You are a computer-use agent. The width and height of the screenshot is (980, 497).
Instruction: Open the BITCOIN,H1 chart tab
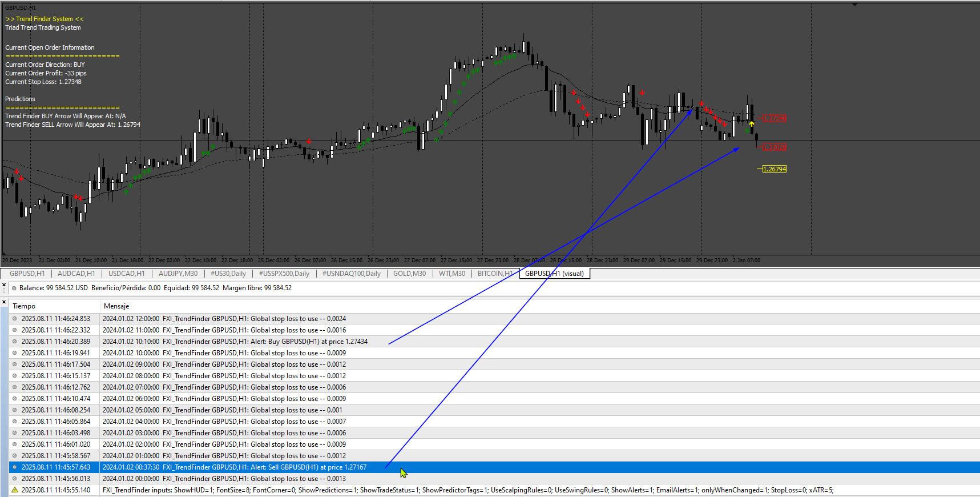[x=494, y=274]
